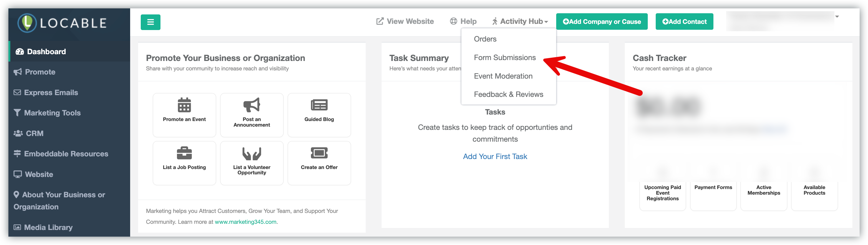Select Form Submissions from the dropdown
The image size is (868, 245).
coord(504,58)
